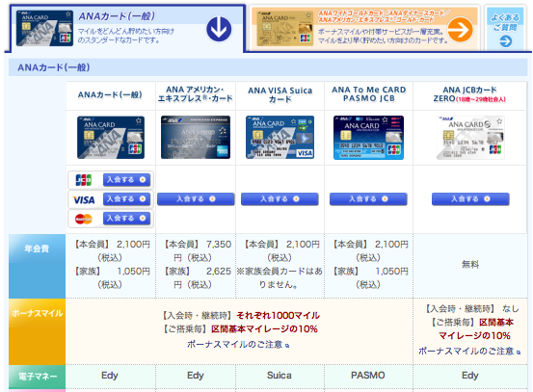Click the Suica electronic money cell
533x392 pixels.
(280, 376)
